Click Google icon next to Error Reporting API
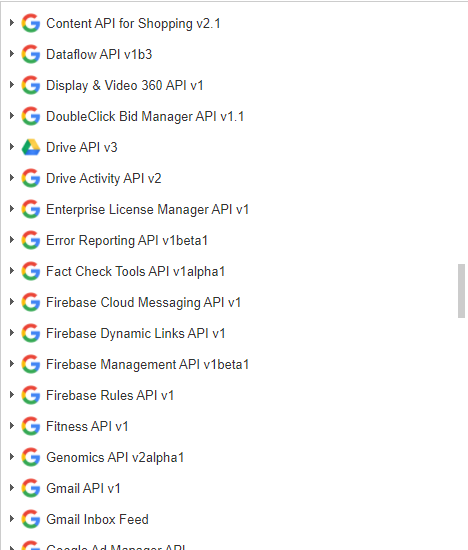This screenshot has height=550, width=468. click(31, 240)
